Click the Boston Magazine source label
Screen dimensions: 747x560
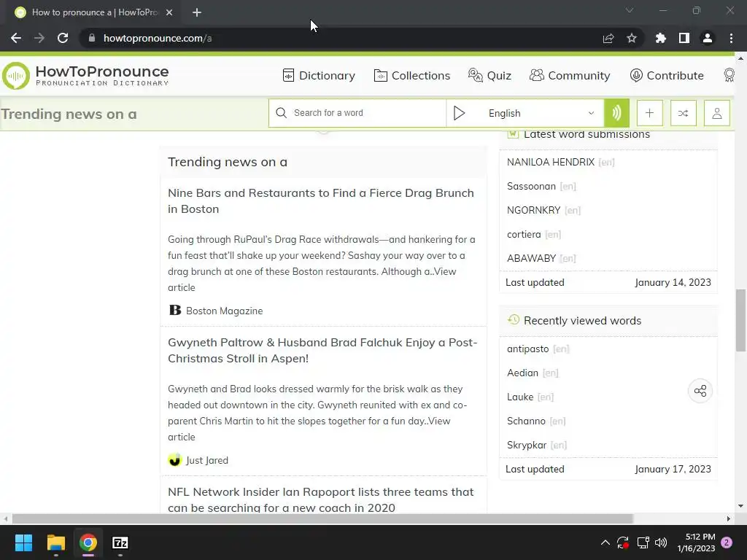point(225,311)
